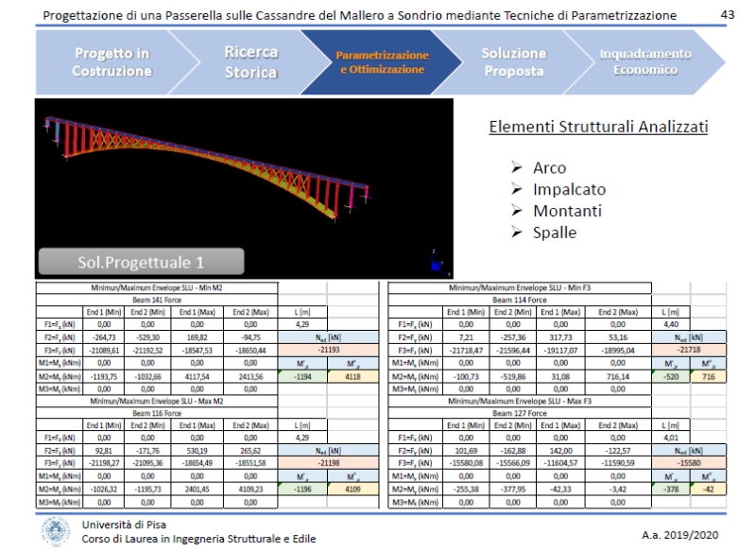Jump to the Soluzione Proposta section
The height and width of the screenshot is (551, 756).
513,62
